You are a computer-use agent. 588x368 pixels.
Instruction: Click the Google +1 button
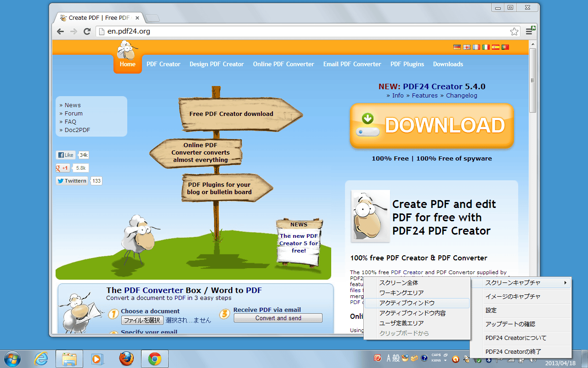(63, 168)
